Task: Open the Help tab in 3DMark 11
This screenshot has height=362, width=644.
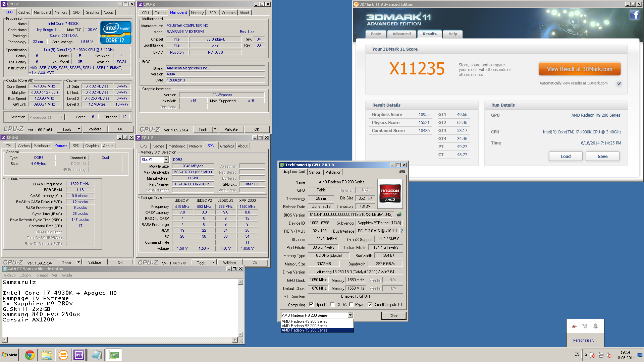Action: point(453,34)
